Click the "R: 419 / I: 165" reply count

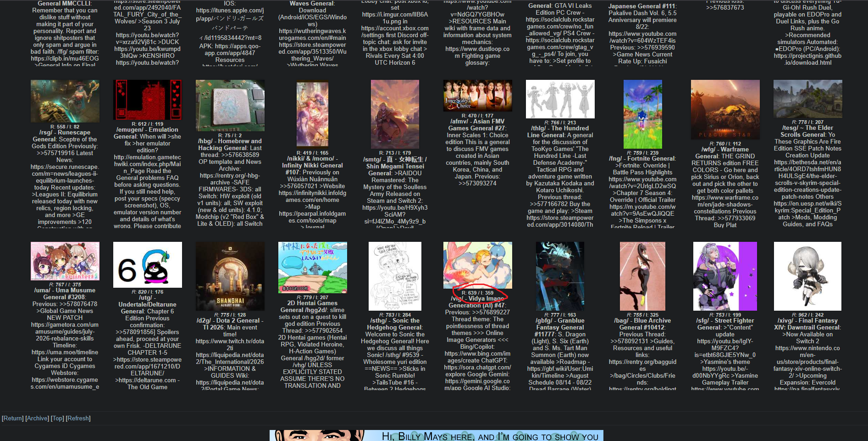pyautogui.click(x=312, y=153)
